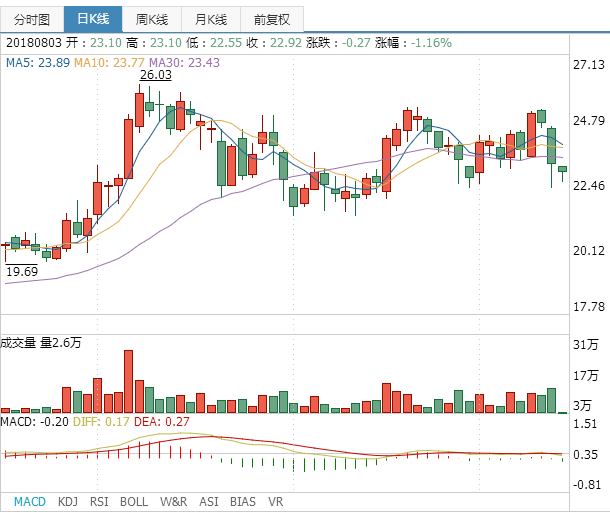
Task: Show the VR indicator
Action: pos(275,502)
